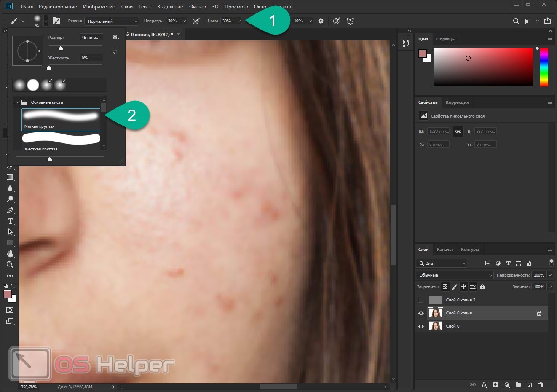Hide layer Слой 0
The image size is (557, 392).
click(x=420, y=326)
